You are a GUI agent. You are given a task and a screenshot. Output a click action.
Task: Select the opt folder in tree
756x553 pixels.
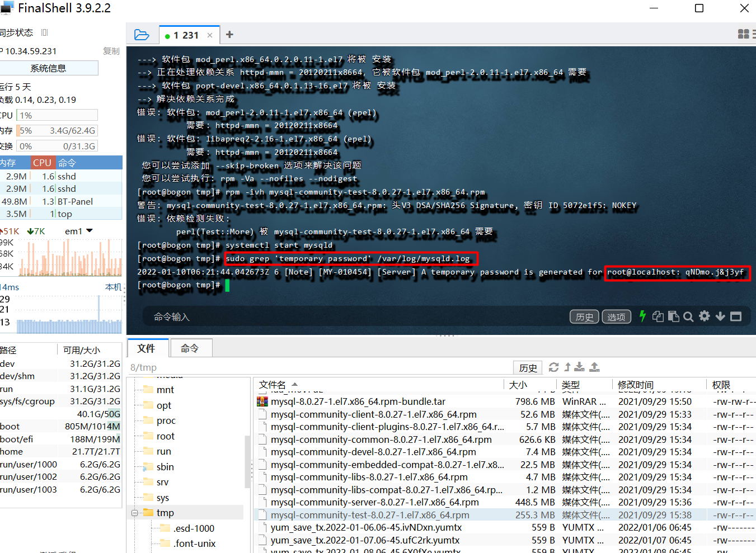click(x=163, y=405)
